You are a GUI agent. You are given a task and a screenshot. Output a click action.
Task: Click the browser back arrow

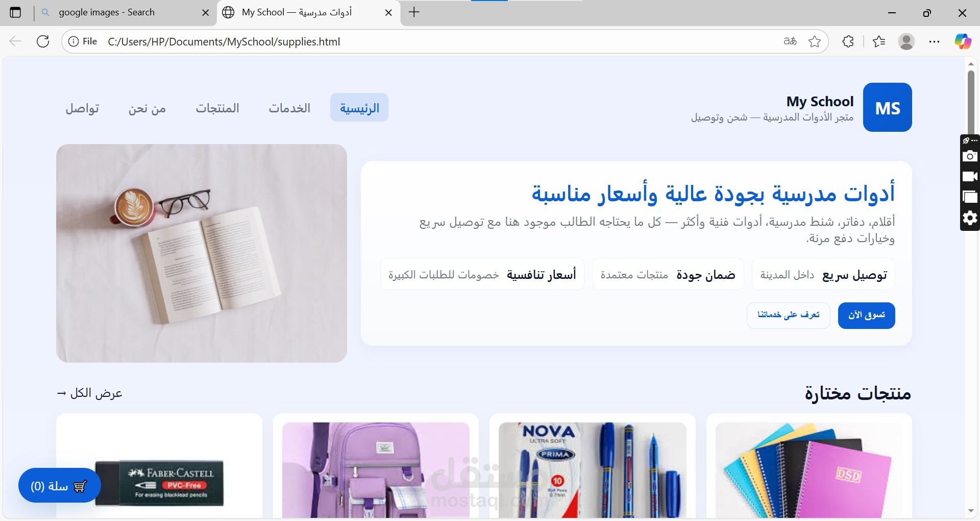point(15,41)
